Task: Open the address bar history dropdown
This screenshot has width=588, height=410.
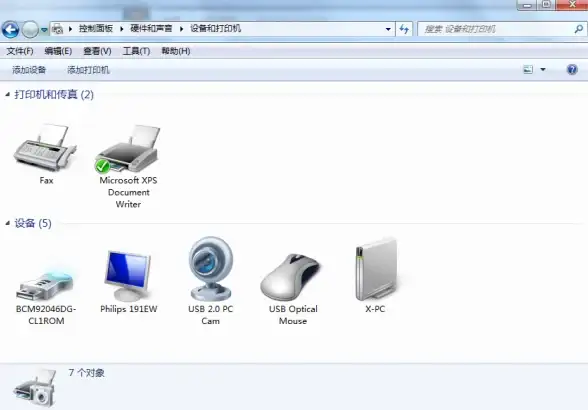Action: (388, 29)
